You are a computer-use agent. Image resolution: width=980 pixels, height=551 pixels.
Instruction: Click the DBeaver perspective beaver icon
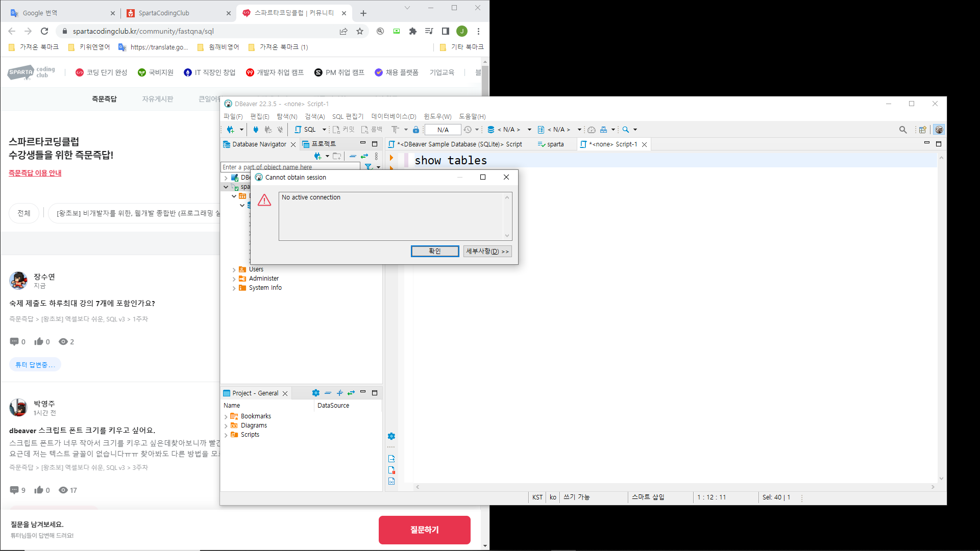939,130
